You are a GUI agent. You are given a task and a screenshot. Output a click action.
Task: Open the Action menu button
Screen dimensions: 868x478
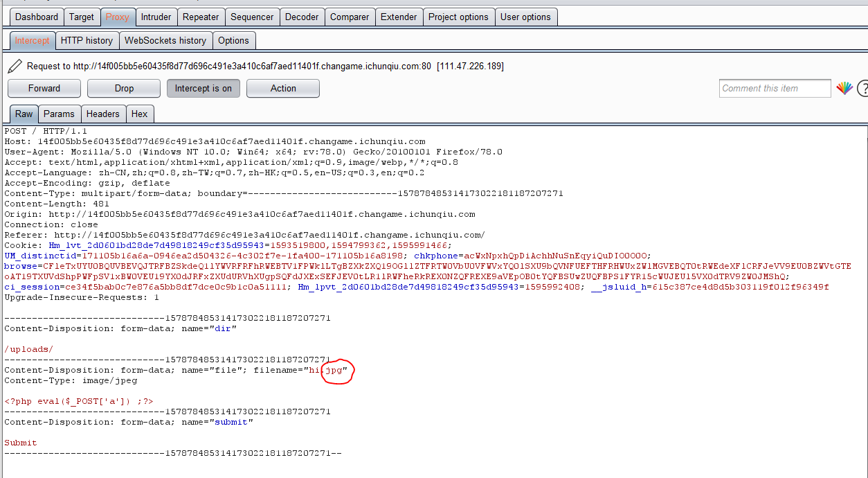coord(283,88)
